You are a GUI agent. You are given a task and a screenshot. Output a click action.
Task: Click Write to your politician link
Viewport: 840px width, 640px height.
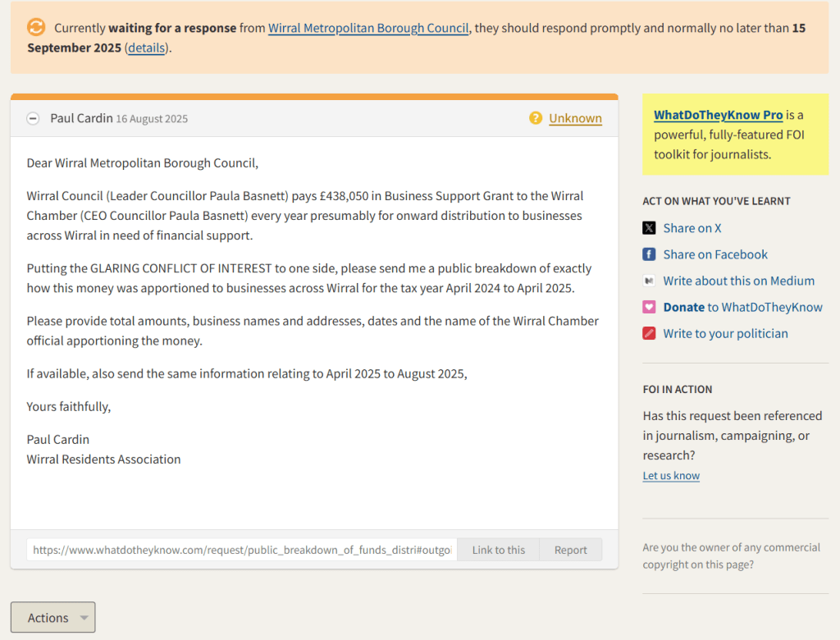tap(725, 333)
